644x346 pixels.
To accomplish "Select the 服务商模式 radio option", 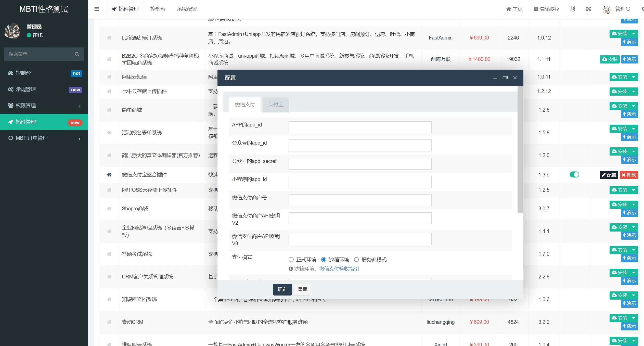I will pos(356,259).
